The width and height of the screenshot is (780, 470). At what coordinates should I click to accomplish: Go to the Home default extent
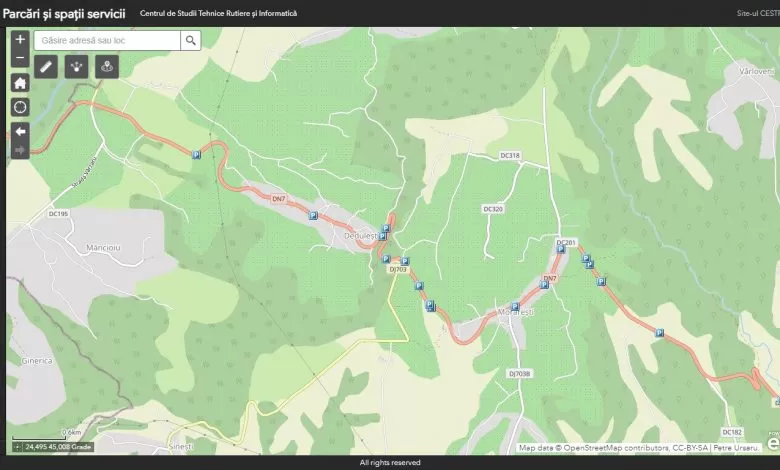20,83
